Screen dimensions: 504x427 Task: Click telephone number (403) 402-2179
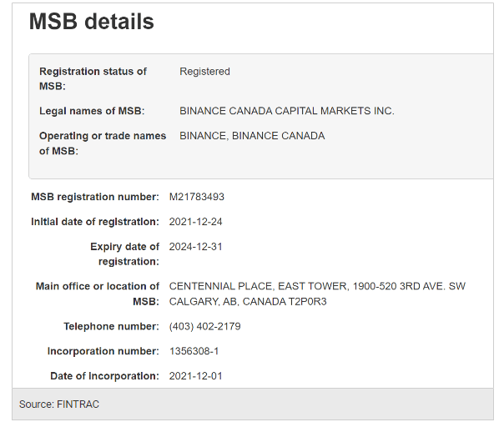point(204,326)
